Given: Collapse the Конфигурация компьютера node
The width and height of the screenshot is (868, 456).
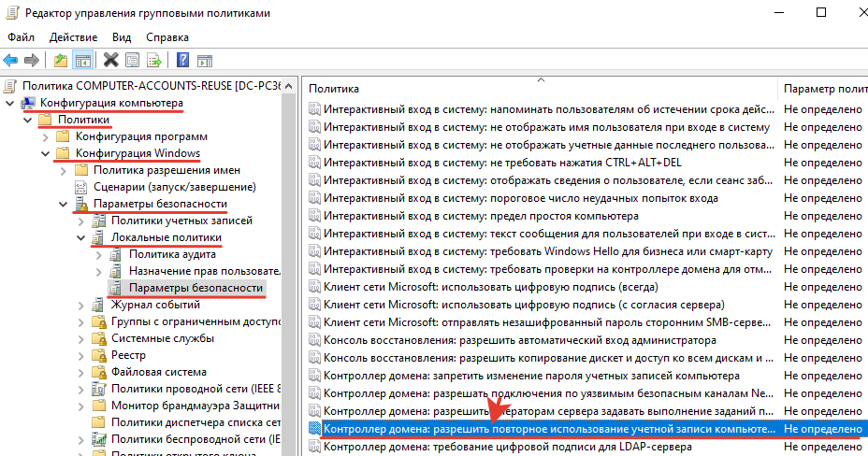Looking at the screenshot, I should (x=9, y=103).
